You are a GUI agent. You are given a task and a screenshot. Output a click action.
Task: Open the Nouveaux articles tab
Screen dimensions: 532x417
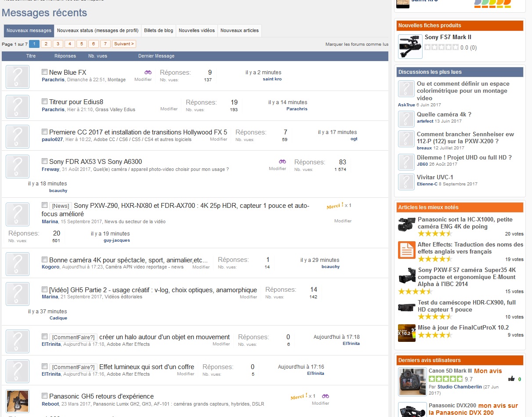(x=239, y=31)
